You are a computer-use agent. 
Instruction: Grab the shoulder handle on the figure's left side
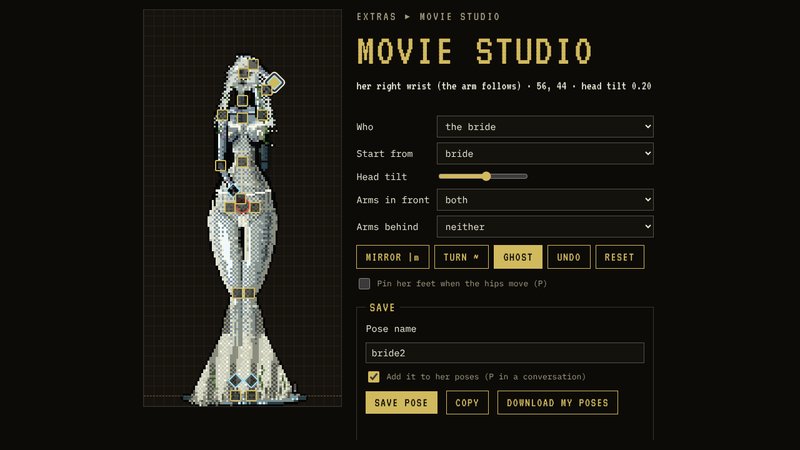click(222, 115)
